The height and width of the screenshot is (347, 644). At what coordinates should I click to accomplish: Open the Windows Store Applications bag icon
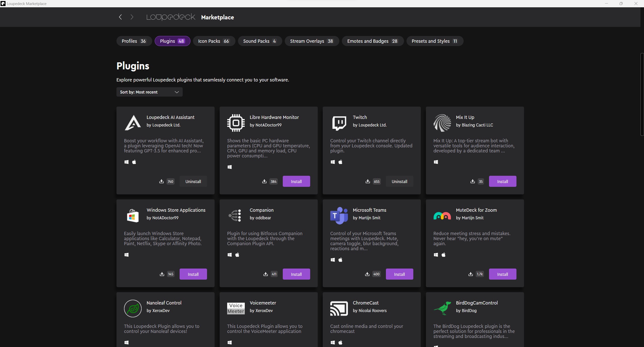pos(133,216)
